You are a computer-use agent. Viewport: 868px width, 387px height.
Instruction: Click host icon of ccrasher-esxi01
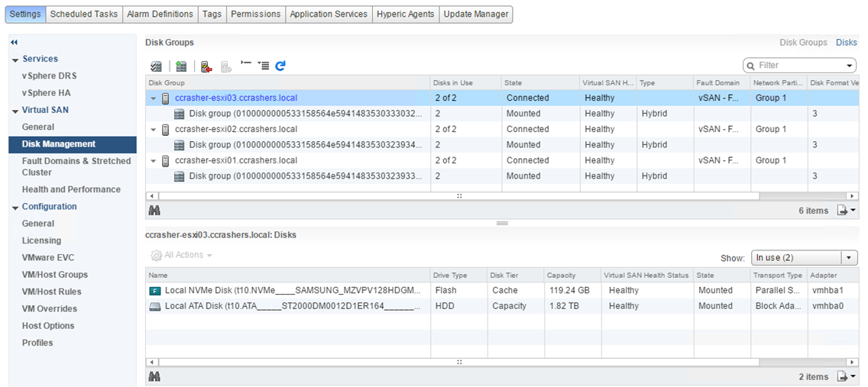(x=165, y=161)
